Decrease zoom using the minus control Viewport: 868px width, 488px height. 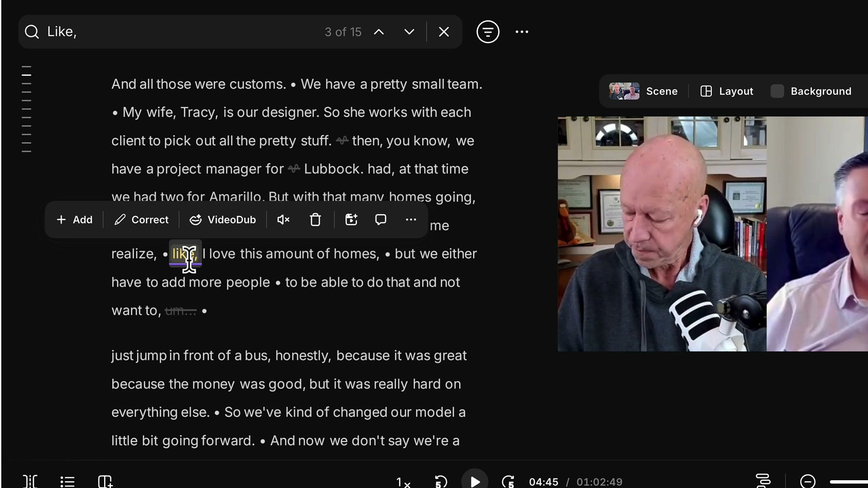tap(808, 481)
